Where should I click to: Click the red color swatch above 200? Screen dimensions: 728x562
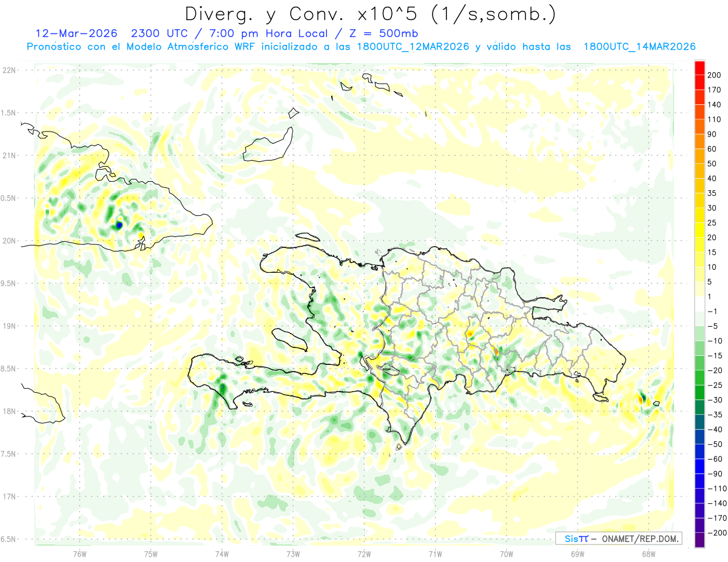[x=699, y=68]
